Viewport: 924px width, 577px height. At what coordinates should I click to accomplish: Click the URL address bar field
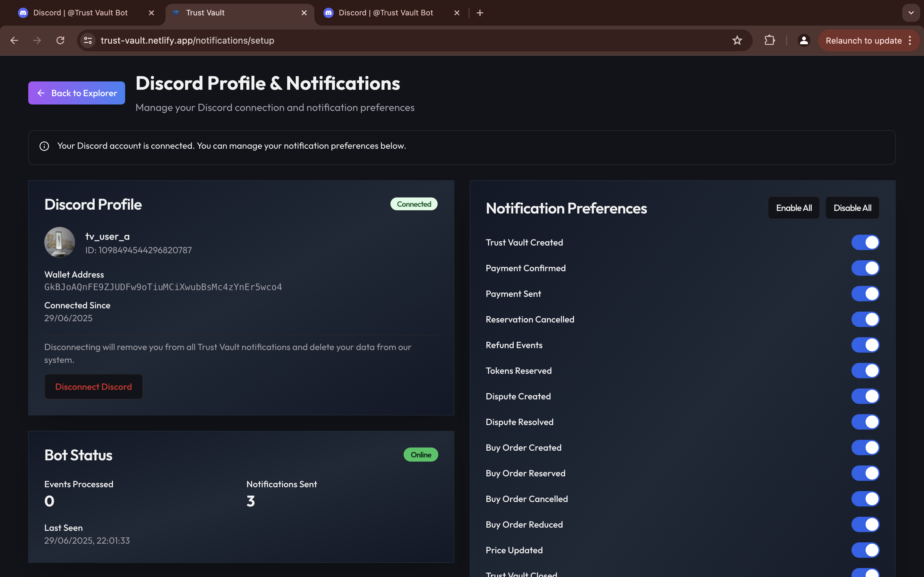pos(382,40)
